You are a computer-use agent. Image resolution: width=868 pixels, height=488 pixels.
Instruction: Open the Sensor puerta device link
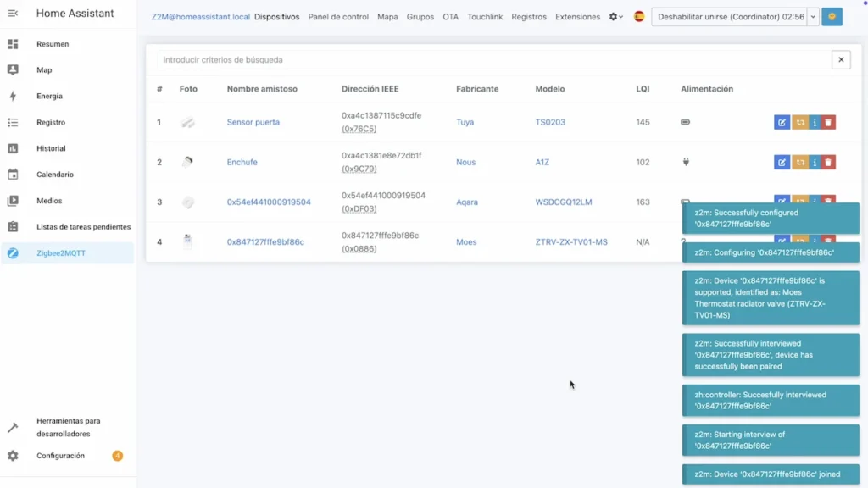click(x=253, y=122)
